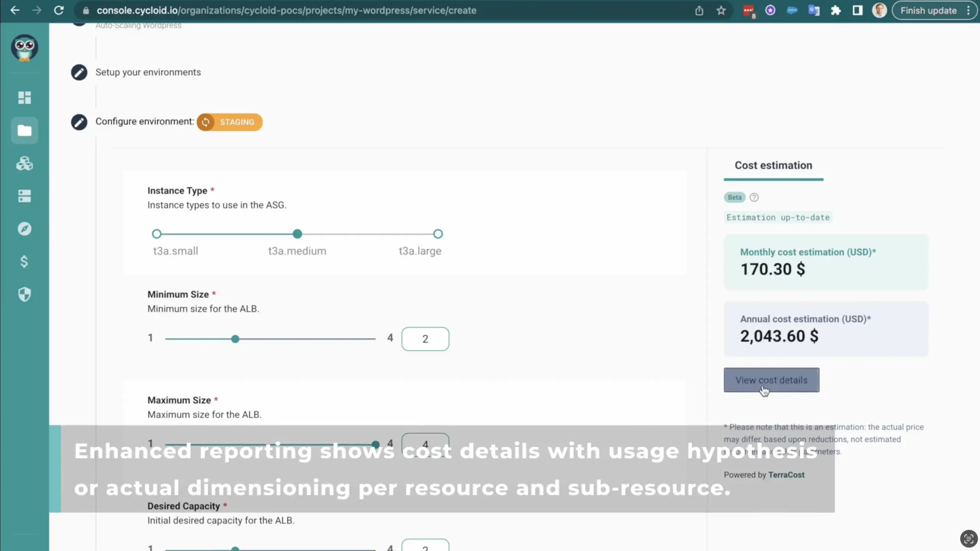Viewport: 980px width, 551px height.
Task: Open the Google Translate extension icon
Action: (x=814, y=10)
